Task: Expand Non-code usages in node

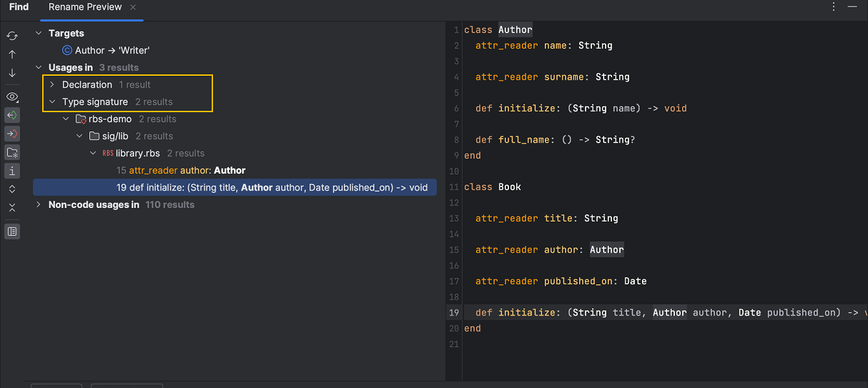Action: coord(39,205)
